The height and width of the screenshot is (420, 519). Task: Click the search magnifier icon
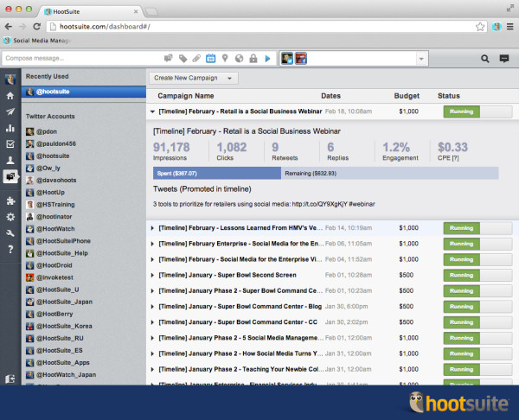point(485,59)
